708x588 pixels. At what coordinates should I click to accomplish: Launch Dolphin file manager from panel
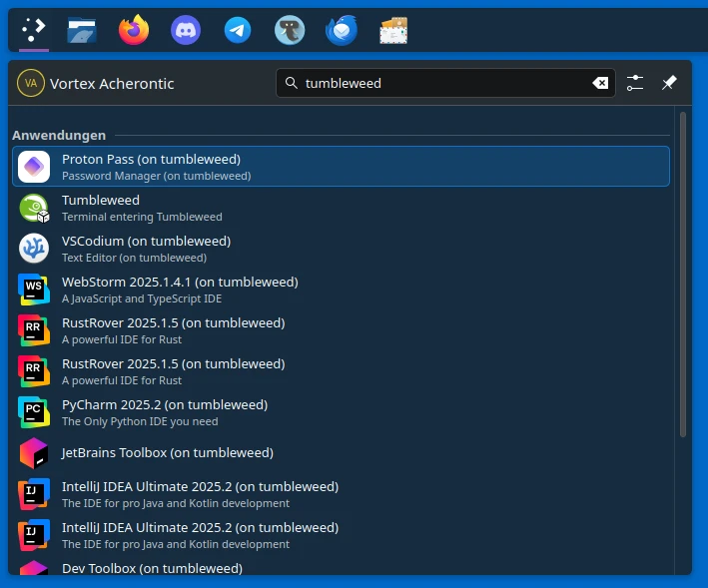click(82, 30)
